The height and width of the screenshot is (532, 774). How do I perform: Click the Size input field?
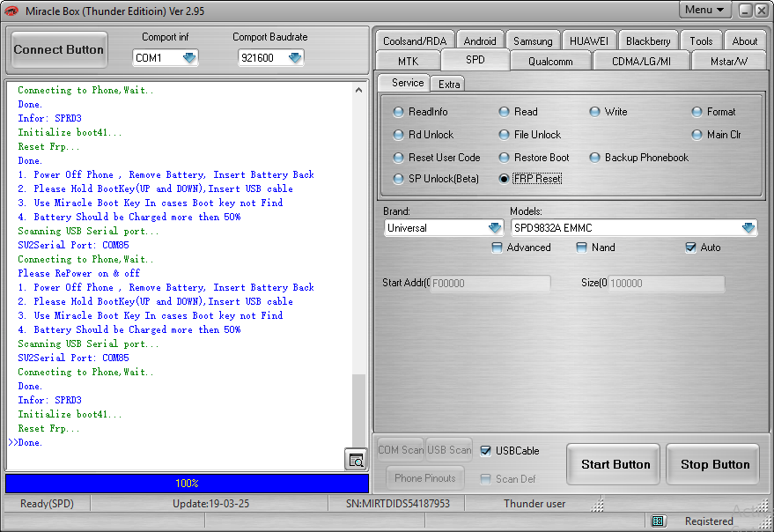click(666, 283)
